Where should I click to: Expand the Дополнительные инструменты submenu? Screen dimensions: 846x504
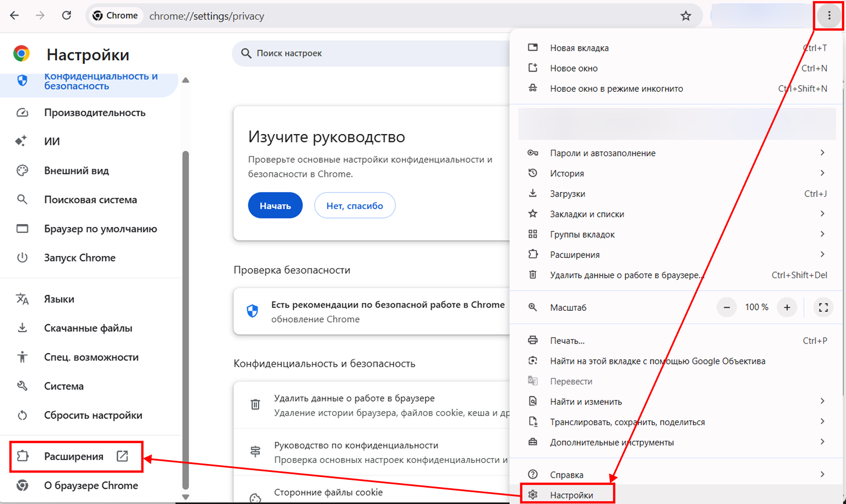822,441
